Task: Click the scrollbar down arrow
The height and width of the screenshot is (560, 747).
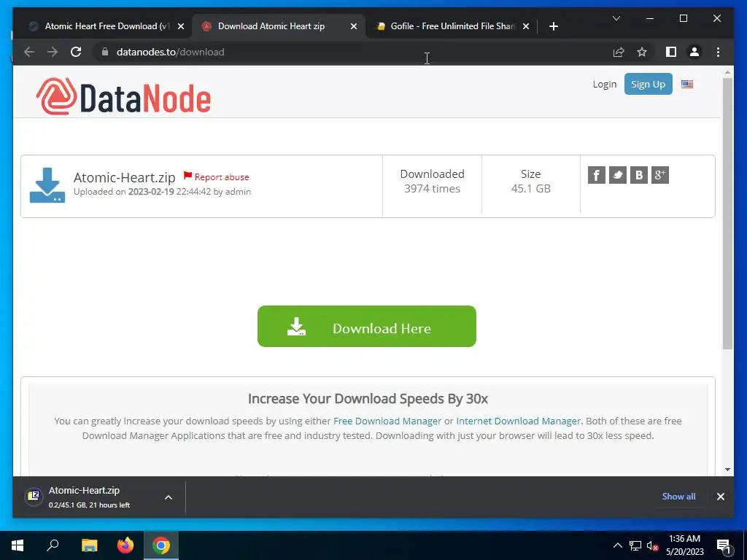Action: (727, 470)
